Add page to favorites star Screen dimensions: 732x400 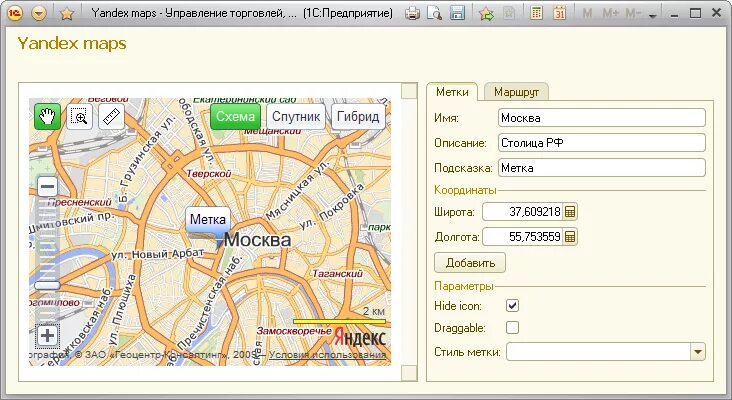(67, 14)
